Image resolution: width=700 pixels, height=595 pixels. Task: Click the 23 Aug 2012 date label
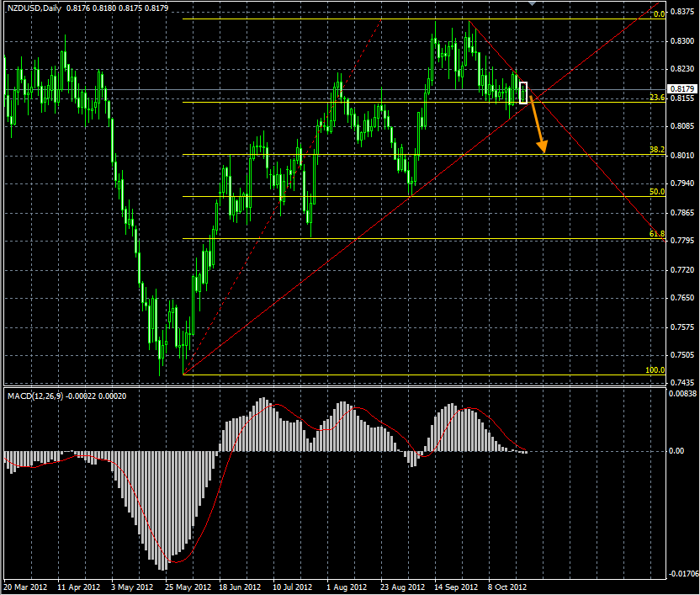tap(402, 587)
